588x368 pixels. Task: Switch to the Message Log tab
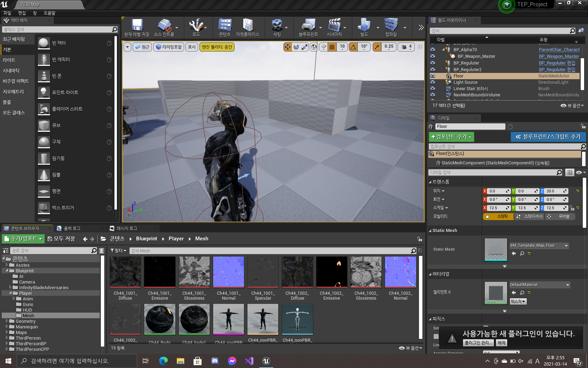point(127,229)
